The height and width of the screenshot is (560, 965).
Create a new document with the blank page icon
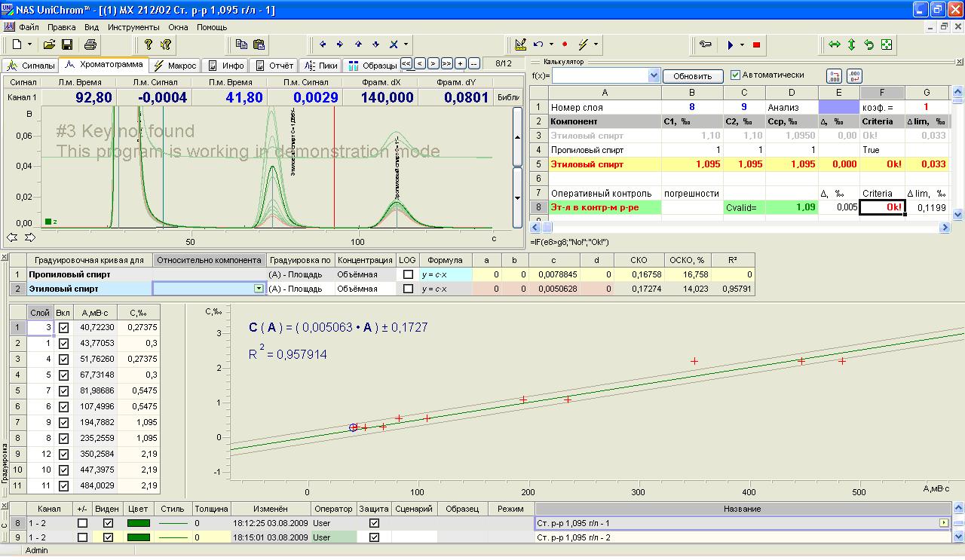tap(17, 44)
